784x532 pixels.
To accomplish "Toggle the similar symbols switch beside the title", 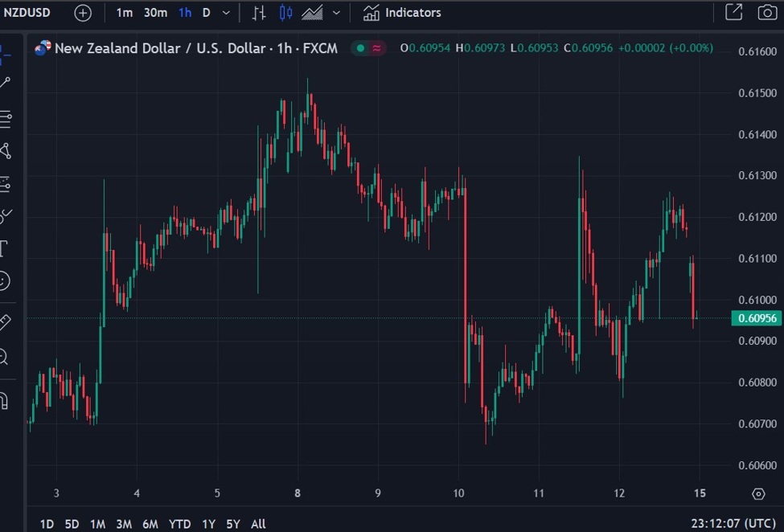I will [376, 48].
